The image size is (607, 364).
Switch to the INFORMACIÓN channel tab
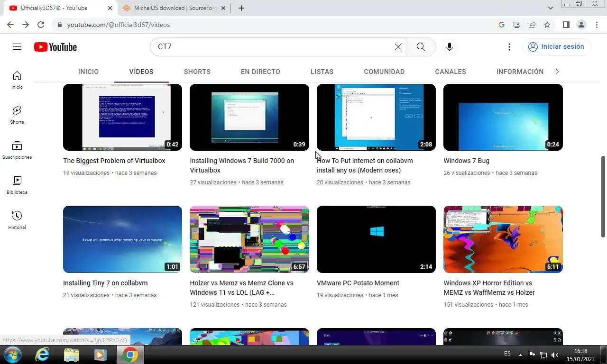click(x=520, y=72)
